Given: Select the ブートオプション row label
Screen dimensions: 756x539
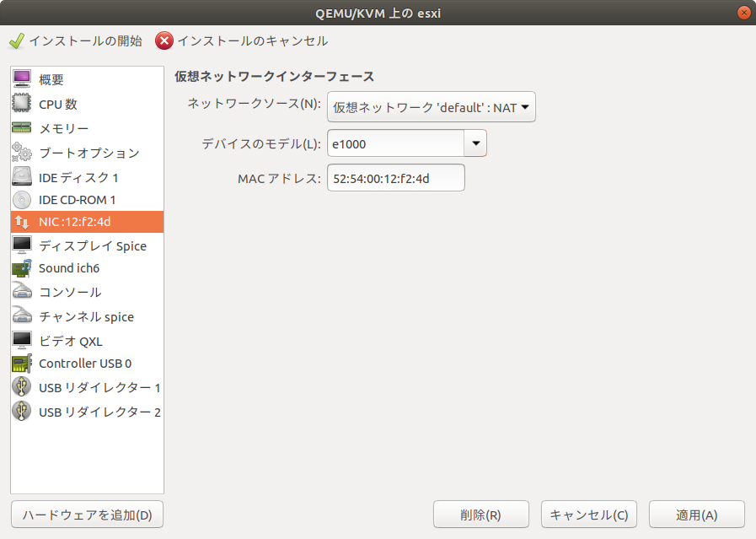Looking at the screenshot, I should pyautogui.click(x=89, y=153).
